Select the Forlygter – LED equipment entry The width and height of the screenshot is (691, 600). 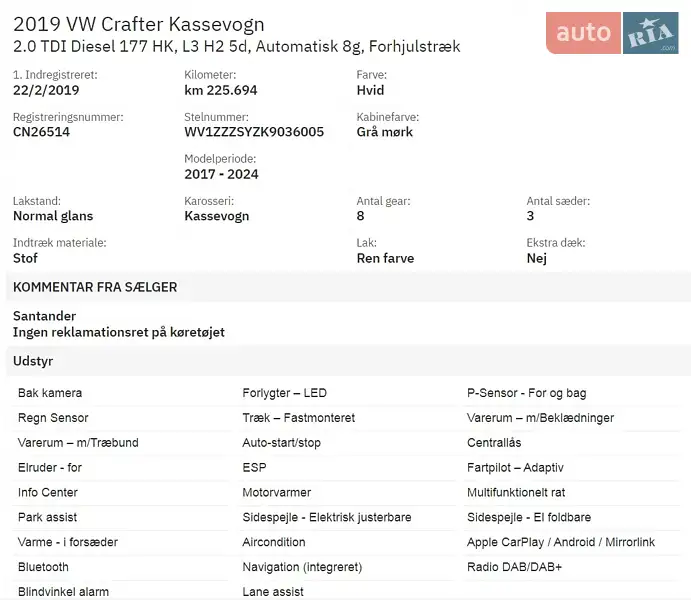[284, 393]
